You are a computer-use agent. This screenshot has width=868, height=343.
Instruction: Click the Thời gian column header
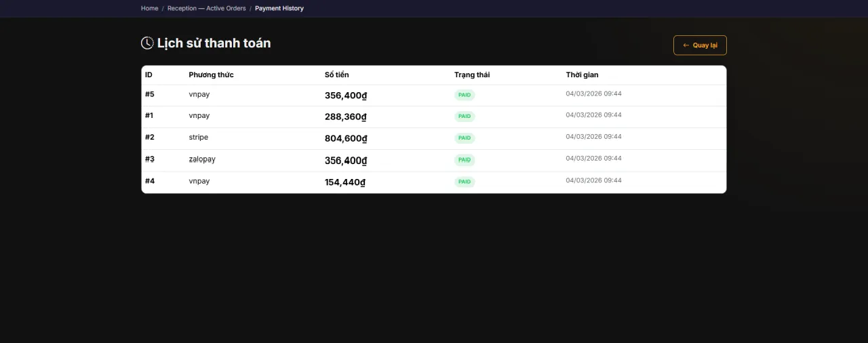583,75
